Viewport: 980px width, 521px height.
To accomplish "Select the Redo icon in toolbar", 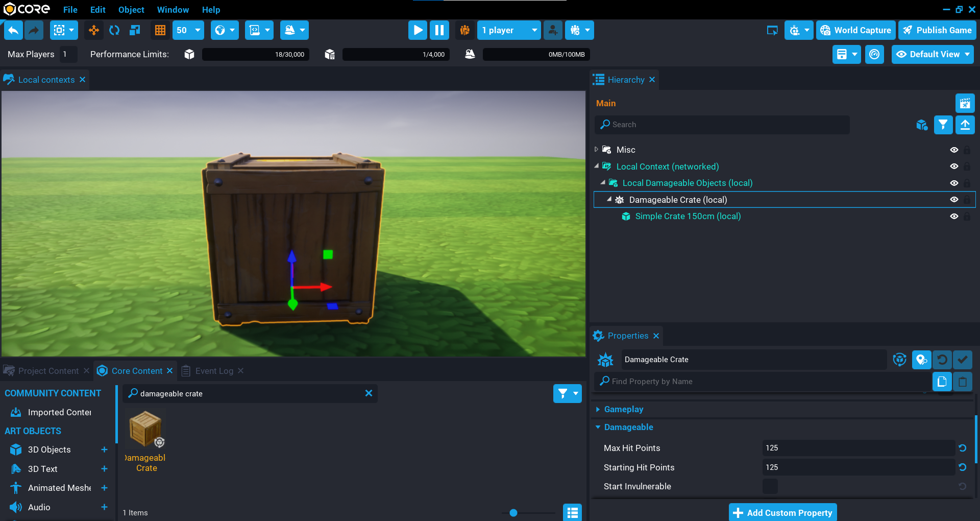I will pos(34,30).
